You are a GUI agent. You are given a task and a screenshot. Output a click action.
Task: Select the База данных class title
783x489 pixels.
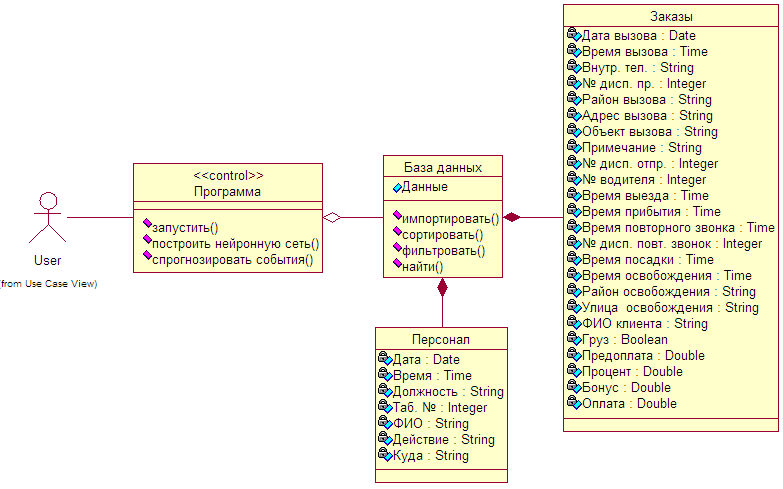pyautogui.click(x=443, y=167)
